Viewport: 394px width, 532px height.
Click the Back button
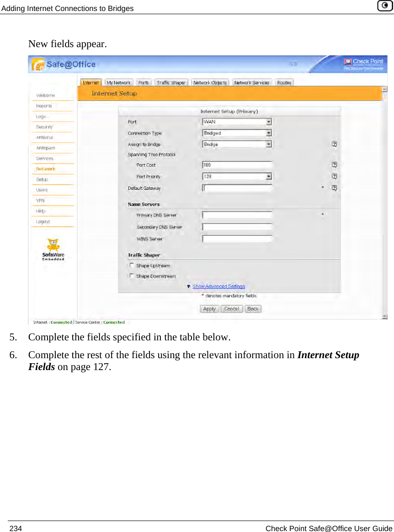[x=253, y=309]
